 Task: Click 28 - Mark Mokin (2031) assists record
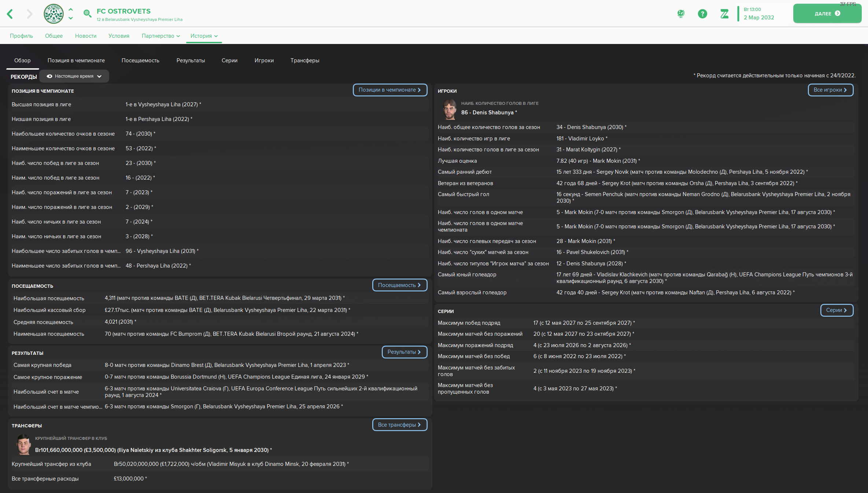pyautogui.click(x=586, y=241)
